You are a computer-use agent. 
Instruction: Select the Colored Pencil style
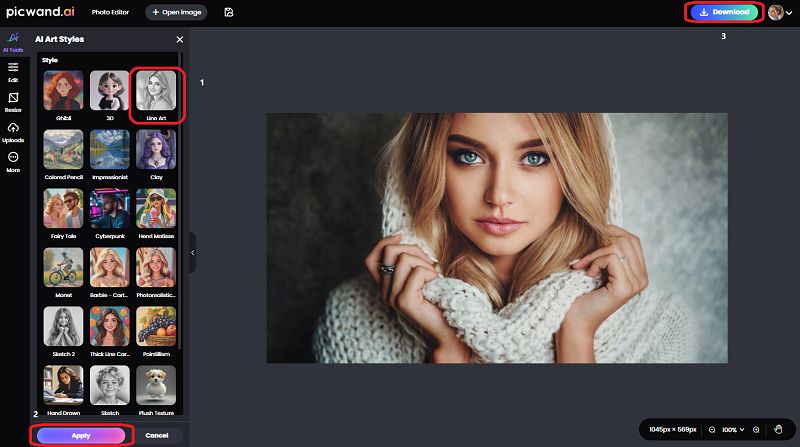tap(63, 155)
